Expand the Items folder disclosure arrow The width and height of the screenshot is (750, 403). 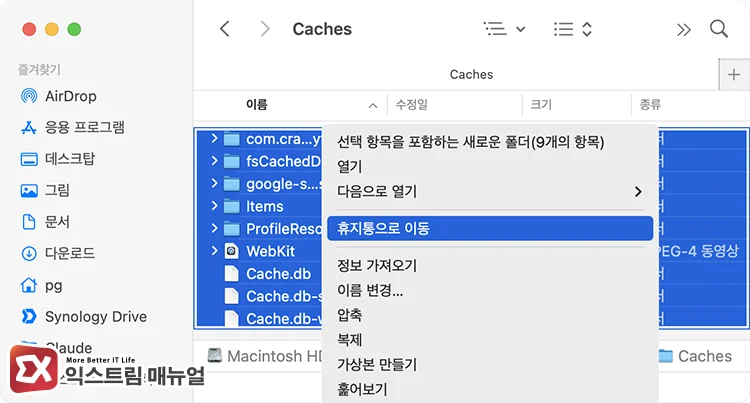coord(214,206)
